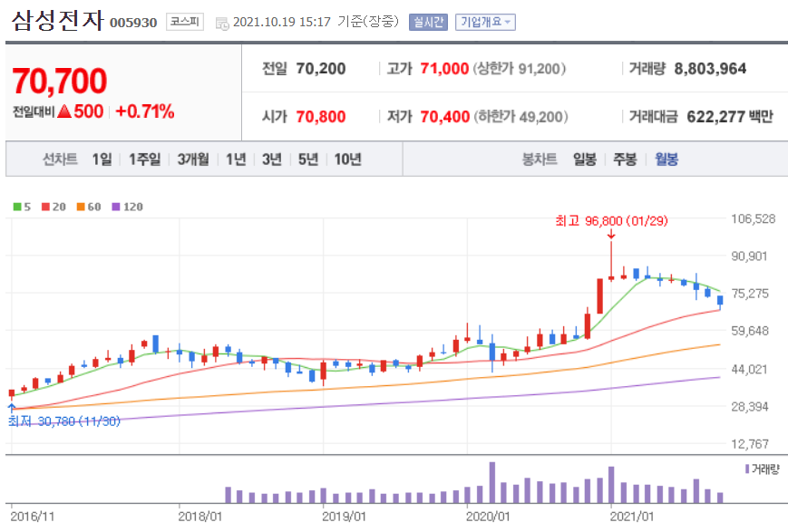Image resolution: width=788 pixels, height=532 pixels.
Task: Select the 3년 line chart period
Action: tap(272, 160)
